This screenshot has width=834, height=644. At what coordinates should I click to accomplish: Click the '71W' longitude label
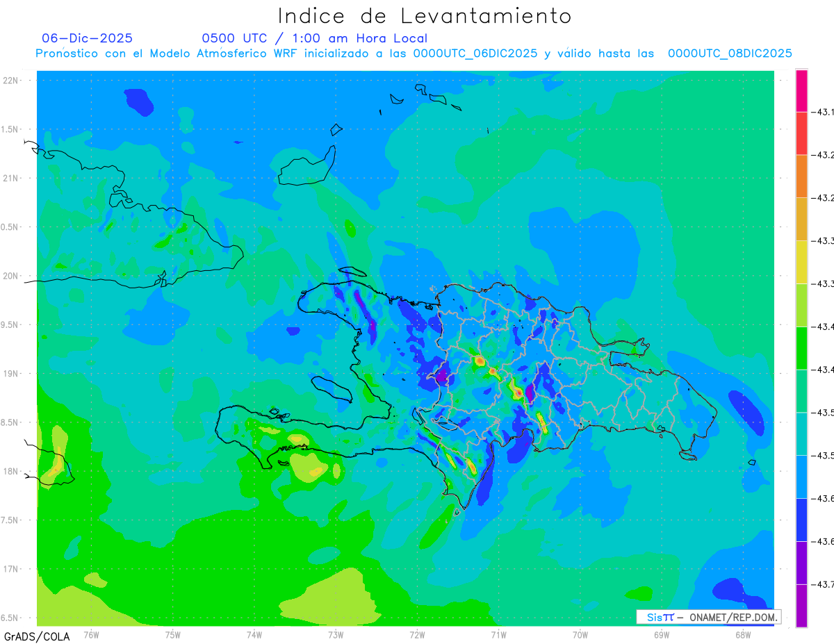(x=498, y=634)
